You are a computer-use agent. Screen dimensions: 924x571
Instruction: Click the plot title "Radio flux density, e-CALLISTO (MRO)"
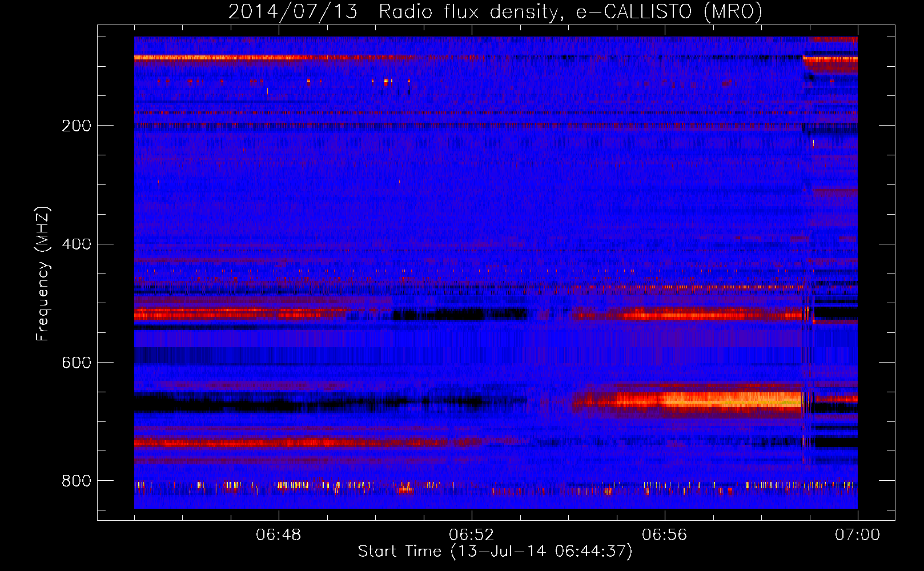[x=570, y=11]
